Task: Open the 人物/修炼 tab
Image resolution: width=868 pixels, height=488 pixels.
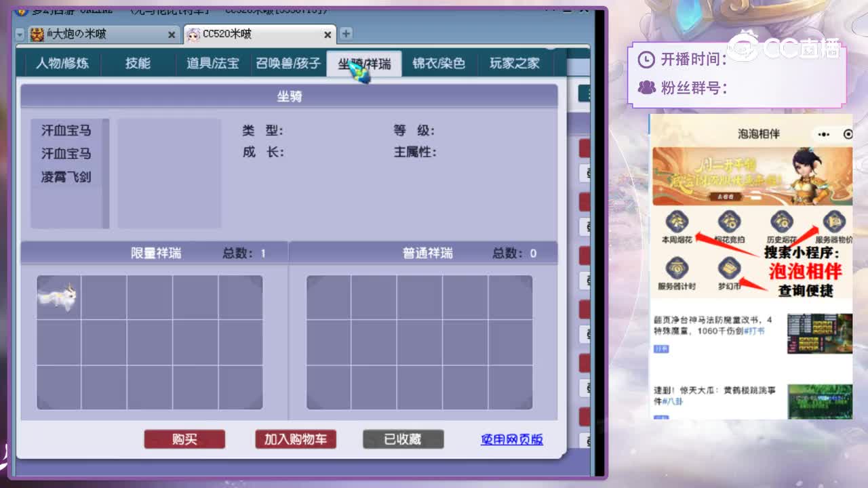Action: 62,64
